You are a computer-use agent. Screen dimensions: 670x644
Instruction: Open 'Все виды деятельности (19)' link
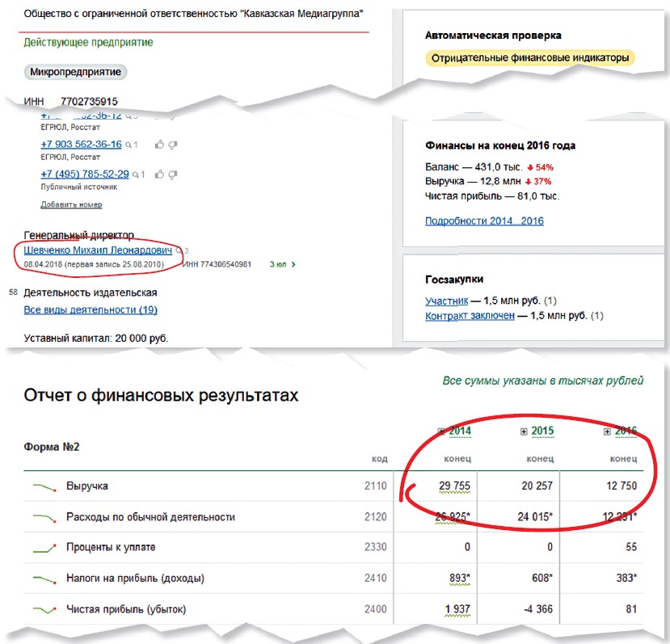tap(91, 309)
